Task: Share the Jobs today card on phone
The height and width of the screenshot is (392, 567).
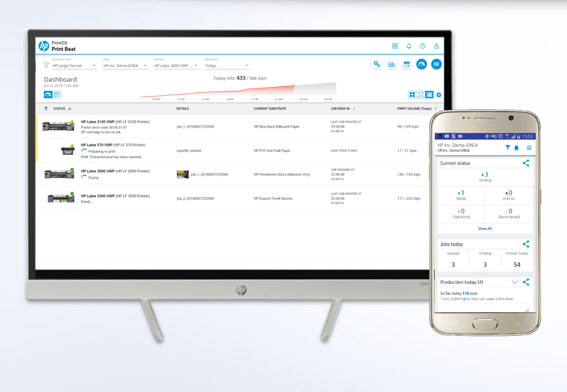Action: [525, 244]
